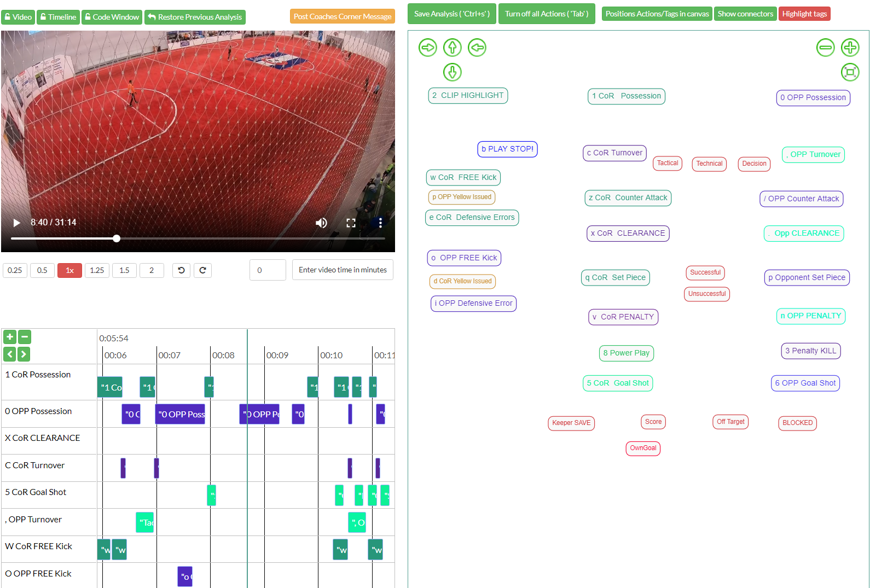Click the rewind rotate-left icon
The image size is (870, 588).
(x=181, y=270)
